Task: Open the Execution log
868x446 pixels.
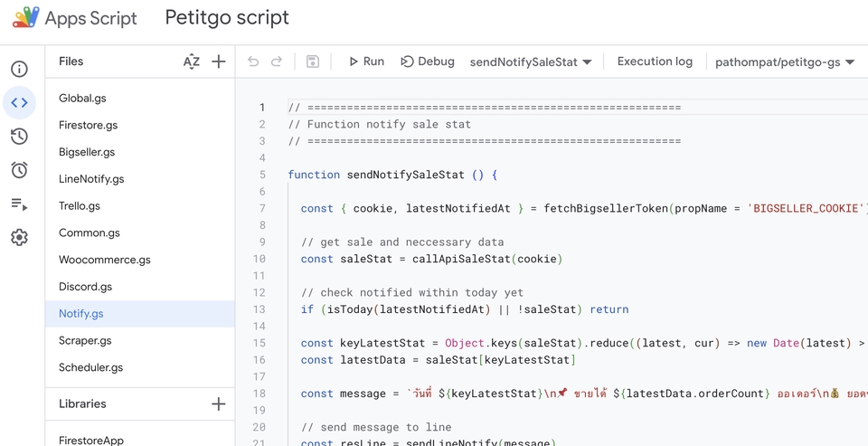Action: 655,62
